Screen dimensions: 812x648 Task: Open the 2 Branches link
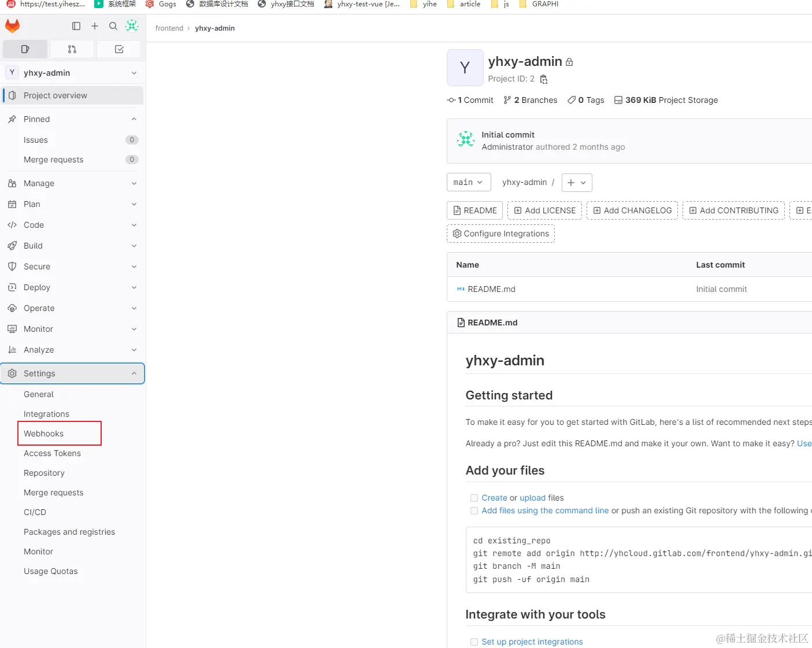pyautogui.click(x=531, y=100)
